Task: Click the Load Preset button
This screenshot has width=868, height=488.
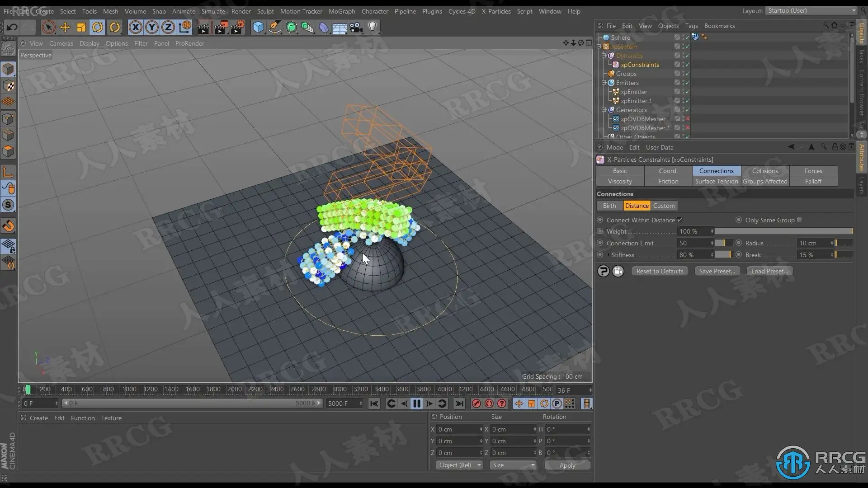Action: tap(769, 271)
